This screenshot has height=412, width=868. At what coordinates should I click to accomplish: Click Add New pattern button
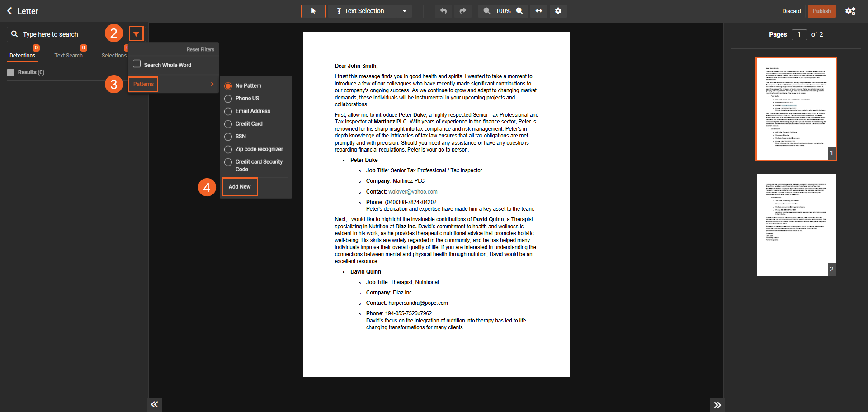click(x=240, y=187)
